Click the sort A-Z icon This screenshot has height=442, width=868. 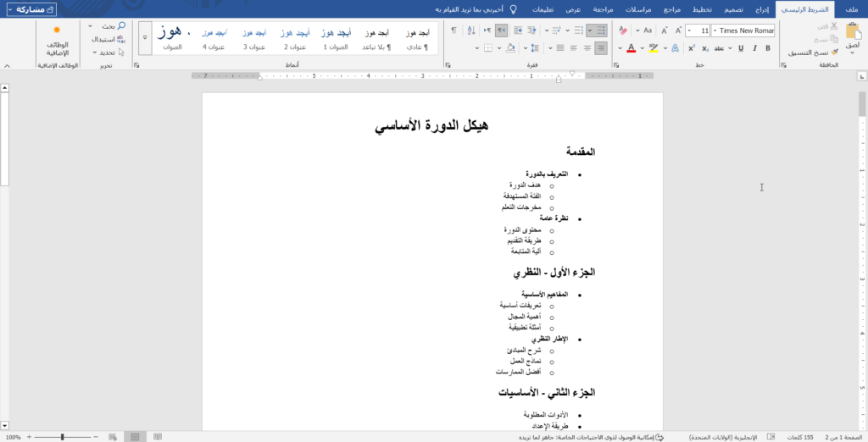pos(470,30)
